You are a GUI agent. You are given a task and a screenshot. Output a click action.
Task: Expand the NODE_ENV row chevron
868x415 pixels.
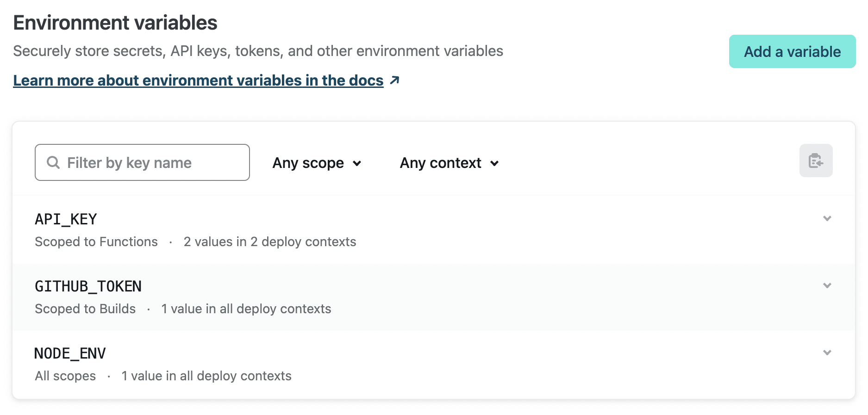click(x=827, y=353)
